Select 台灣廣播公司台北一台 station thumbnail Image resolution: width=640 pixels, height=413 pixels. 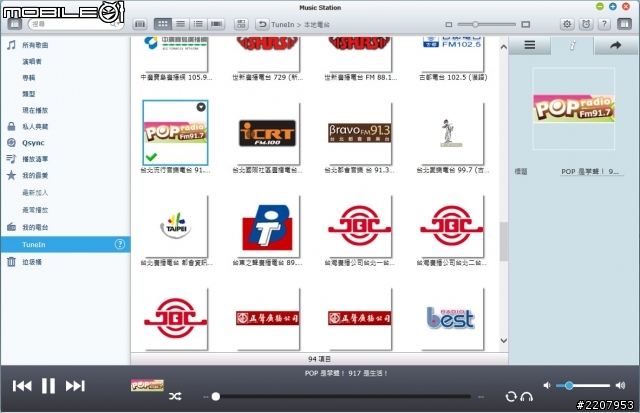(x=359, y=226)
